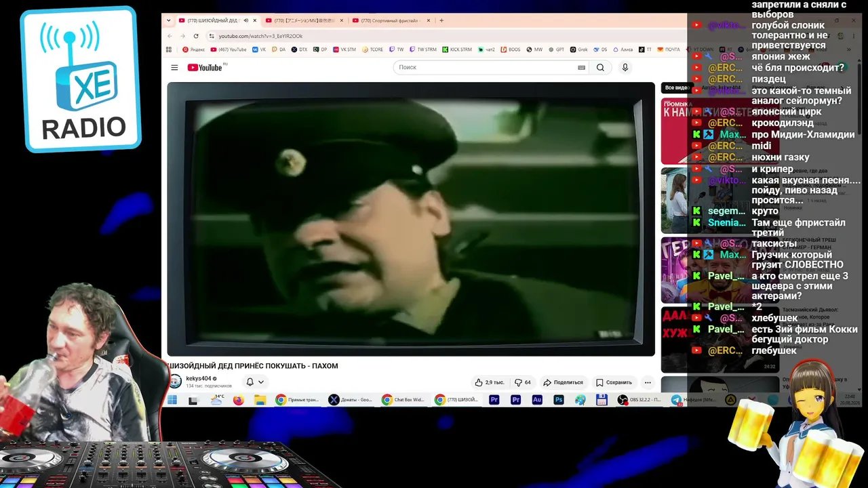Click the YouTube search magnifier button
868x488 pixels.
(600, 67)
